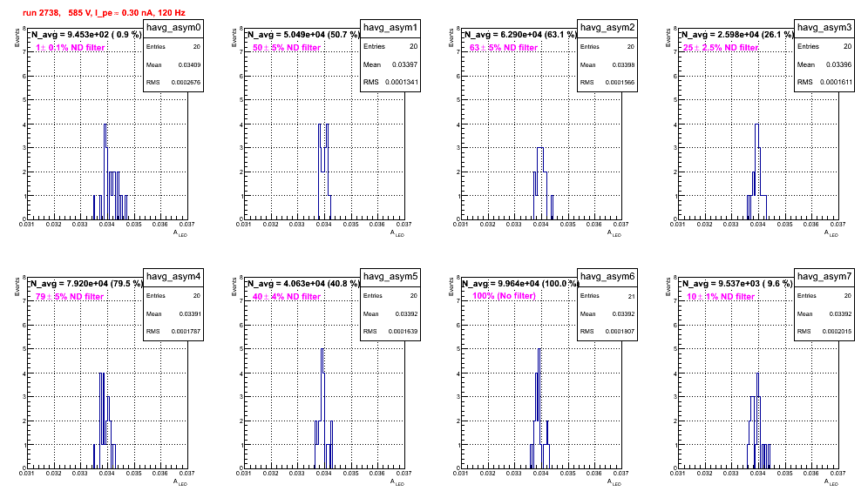Click the RMS value 0.0002015

point(837,332)
